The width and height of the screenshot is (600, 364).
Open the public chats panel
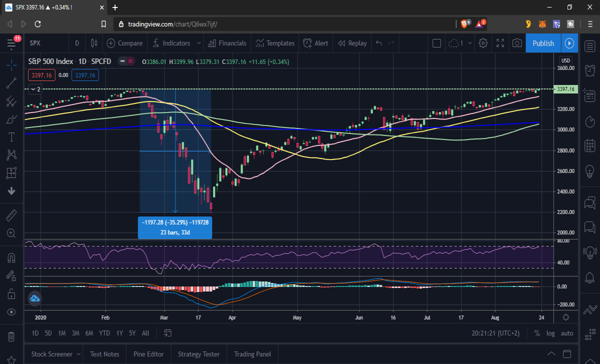click(x=590, y=202)
